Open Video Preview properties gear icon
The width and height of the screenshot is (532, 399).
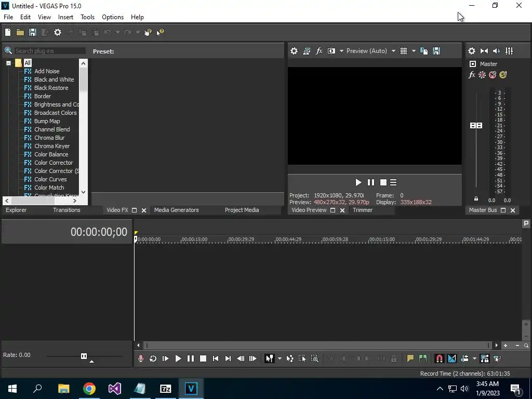(x=294, y=51)
